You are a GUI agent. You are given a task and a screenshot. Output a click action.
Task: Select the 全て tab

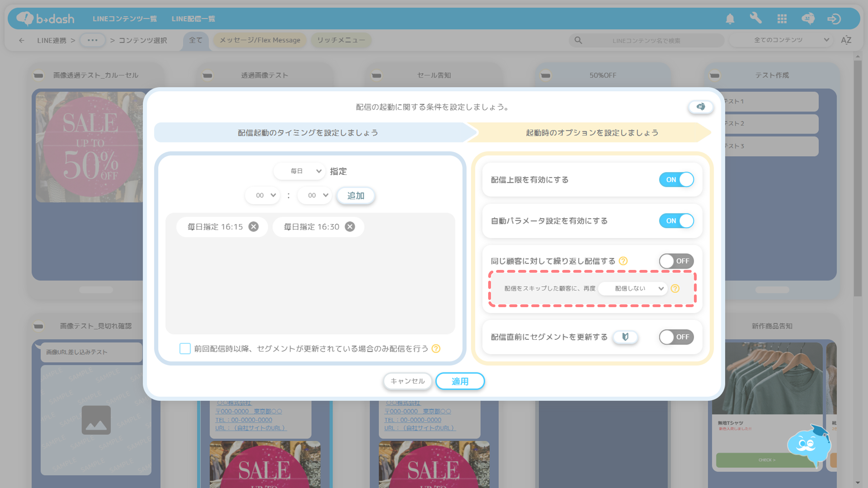click(196, 40)
